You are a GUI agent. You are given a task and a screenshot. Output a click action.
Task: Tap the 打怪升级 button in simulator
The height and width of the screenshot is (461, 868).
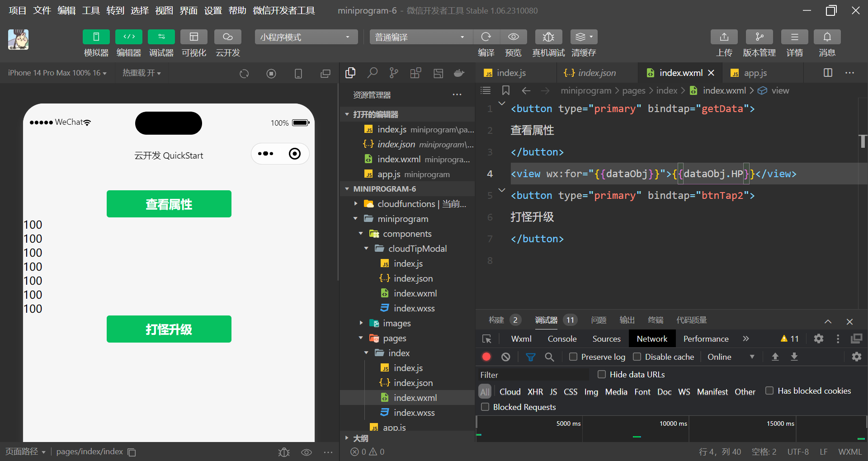[169, 329]
